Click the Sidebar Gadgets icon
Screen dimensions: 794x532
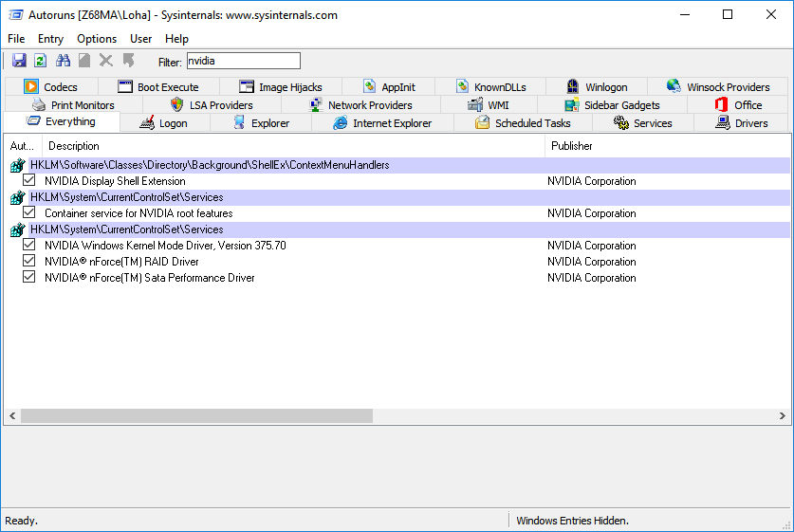click(572, 104)
